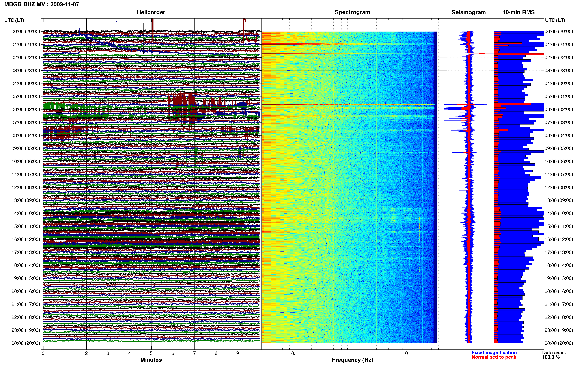Click the plot title 'MBGB BHZ MV : 2003-11-07'
The width and height of the screenshot is (588, 368).
(42, 4)
